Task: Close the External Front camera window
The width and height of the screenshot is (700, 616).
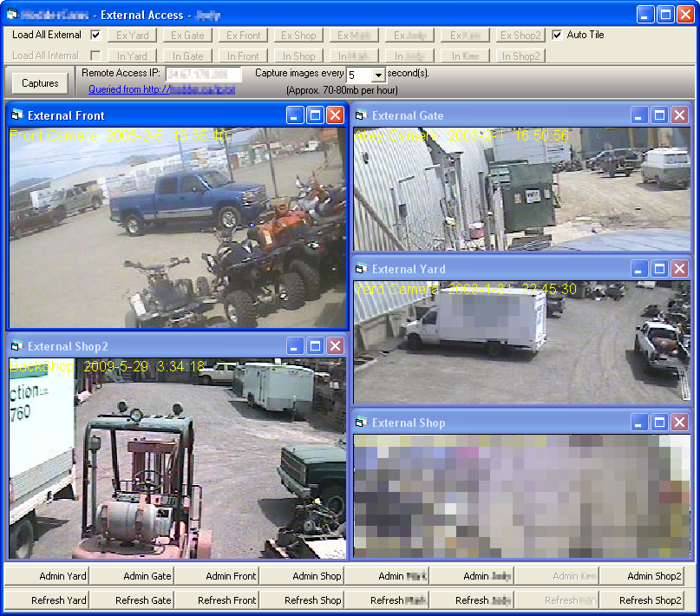Action: pyautogui.click(x=335, y=115)
